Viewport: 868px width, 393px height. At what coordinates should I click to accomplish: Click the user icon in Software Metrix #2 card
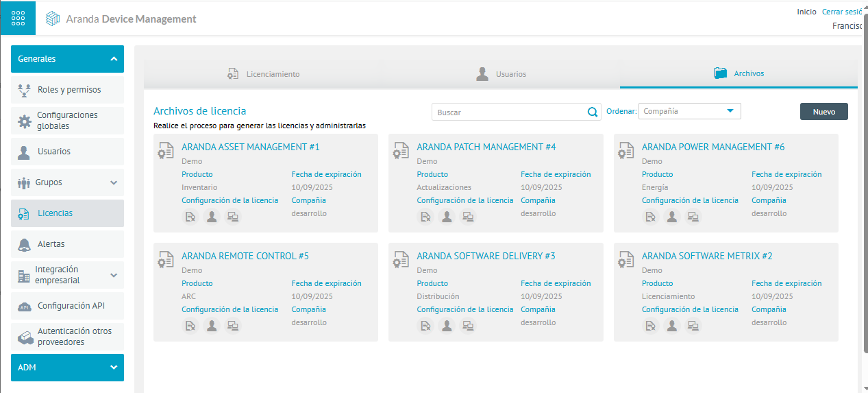click(672, 326)
